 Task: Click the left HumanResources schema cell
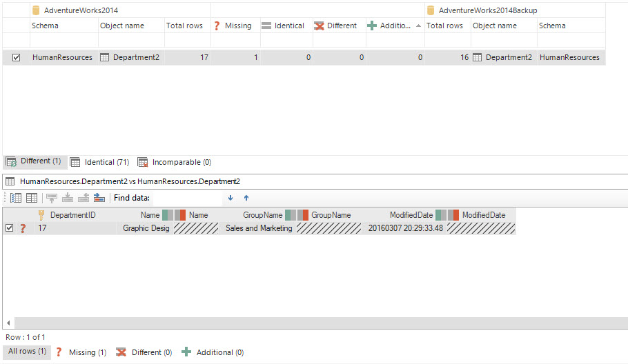click(64, 57)
